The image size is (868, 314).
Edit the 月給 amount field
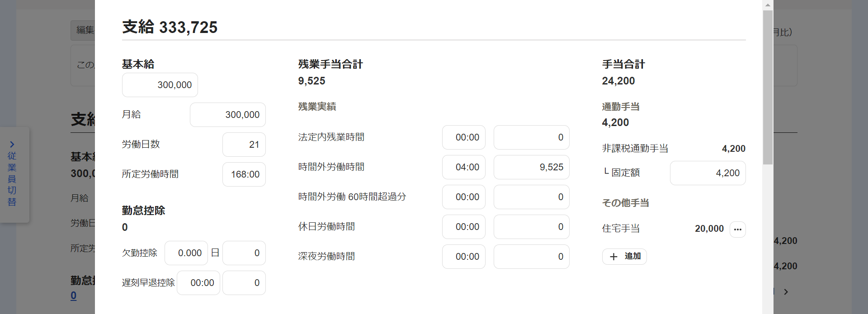[x=228, y=115]
